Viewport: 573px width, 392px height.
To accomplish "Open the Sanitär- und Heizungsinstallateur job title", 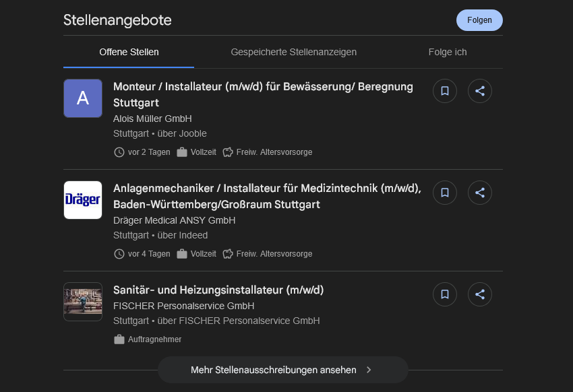I will [x=218, y=290].
